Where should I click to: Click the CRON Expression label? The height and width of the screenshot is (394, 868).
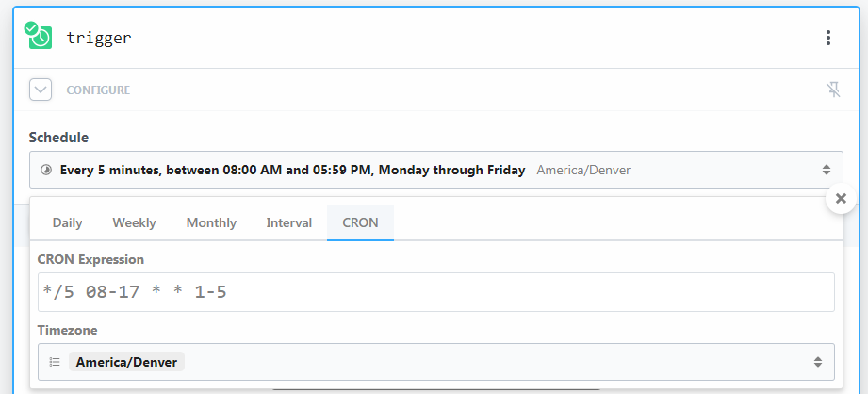click(90, 259)
